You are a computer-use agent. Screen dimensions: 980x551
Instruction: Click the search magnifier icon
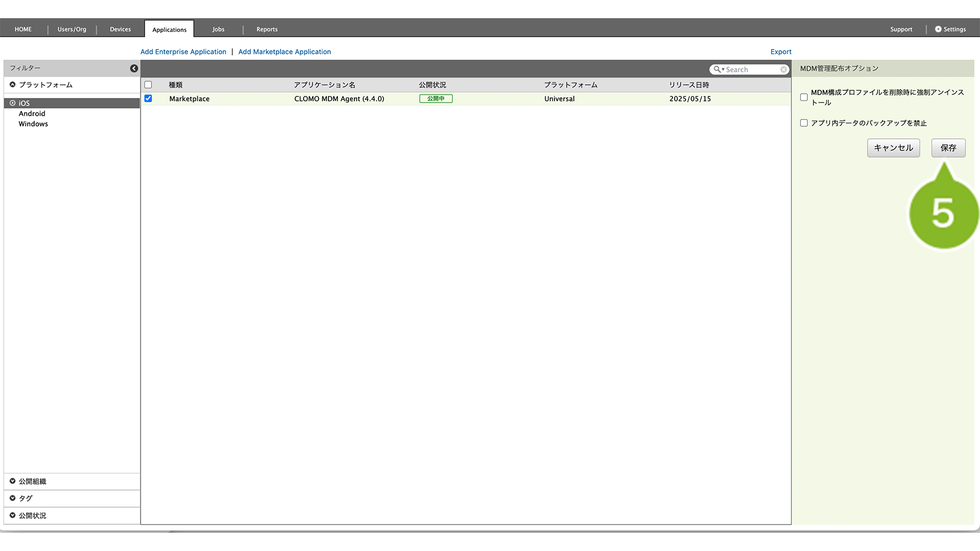tap(717, 69)
